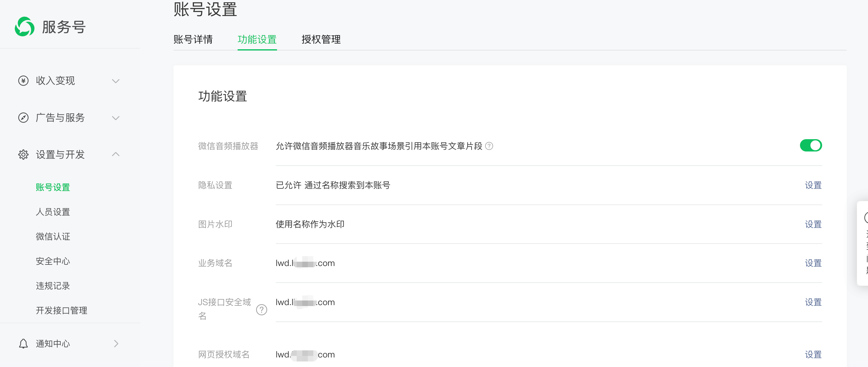Screen dimensions: 868x367
Task: Click the yen icon beside 收入变现
Action: click(23, 81)
